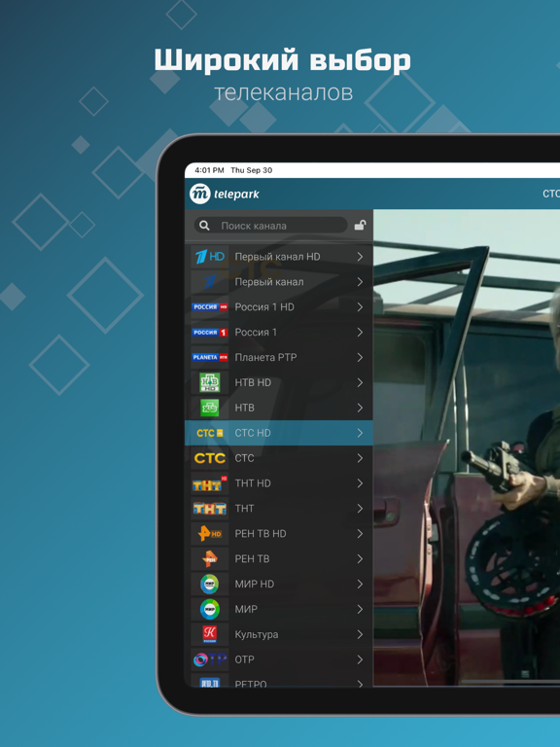Select channel name Первый канал
The image size is (560, 747).
coord(269,281)
